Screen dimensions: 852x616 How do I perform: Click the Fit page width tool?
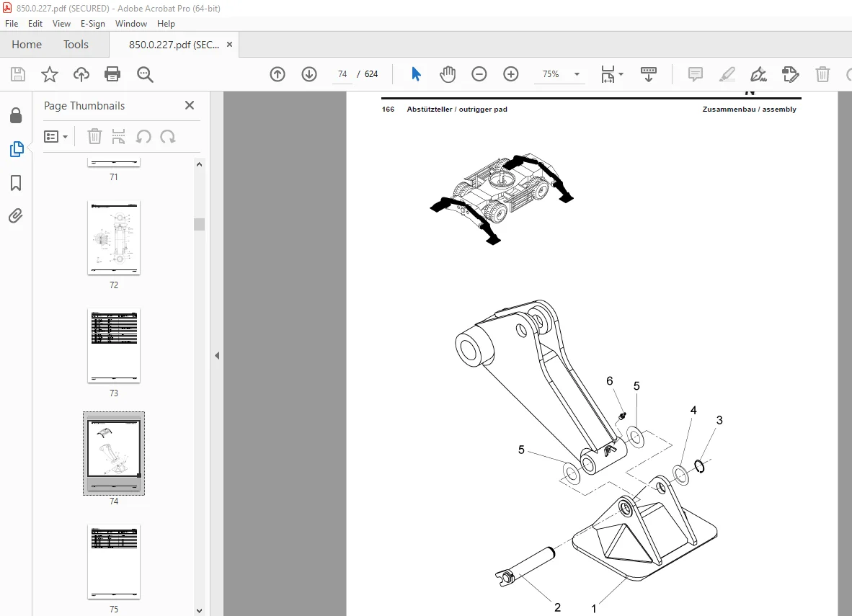coord(608,74)
